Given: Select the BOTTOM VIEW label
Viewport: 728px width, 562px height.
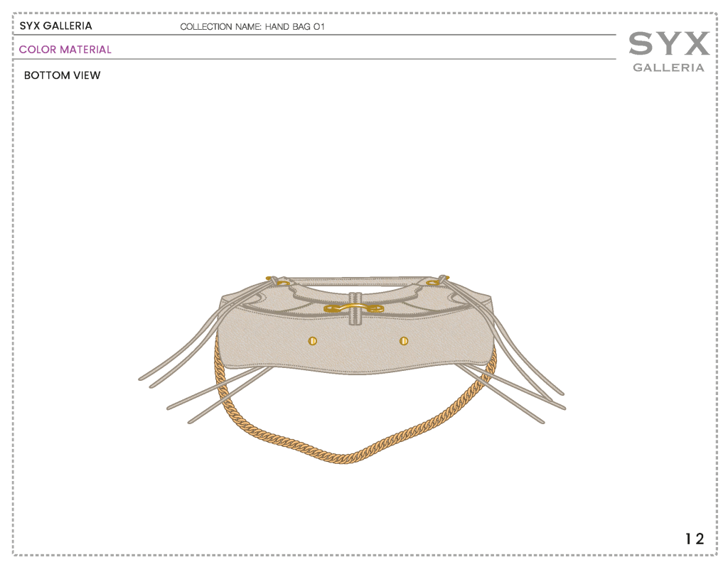Looking at the screenshot, I should [x=63, y=75].
